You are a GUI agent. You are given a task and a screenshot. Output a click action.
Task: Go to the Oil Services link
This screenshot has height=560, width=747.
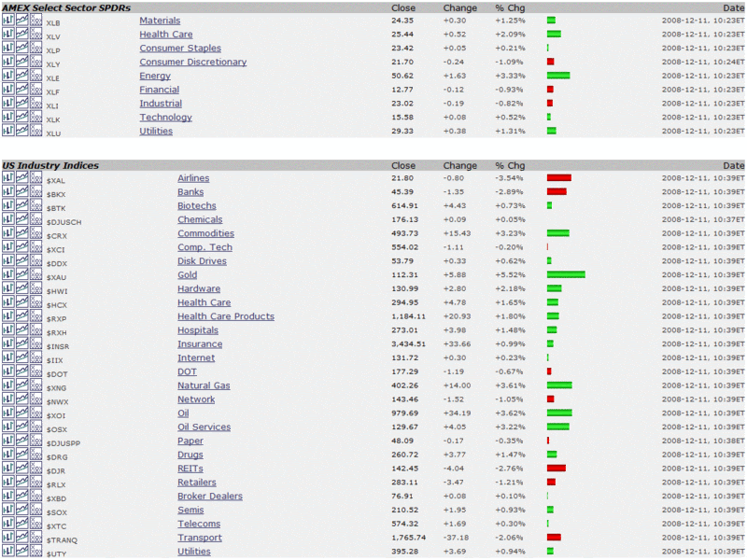click(x=204, y=427)
